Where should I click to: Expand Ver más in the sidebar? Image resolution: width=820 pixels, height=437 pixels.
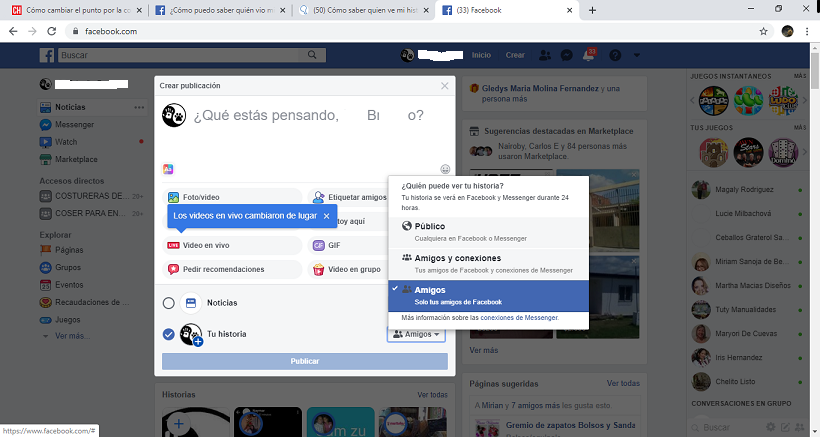tap(72, 336)
